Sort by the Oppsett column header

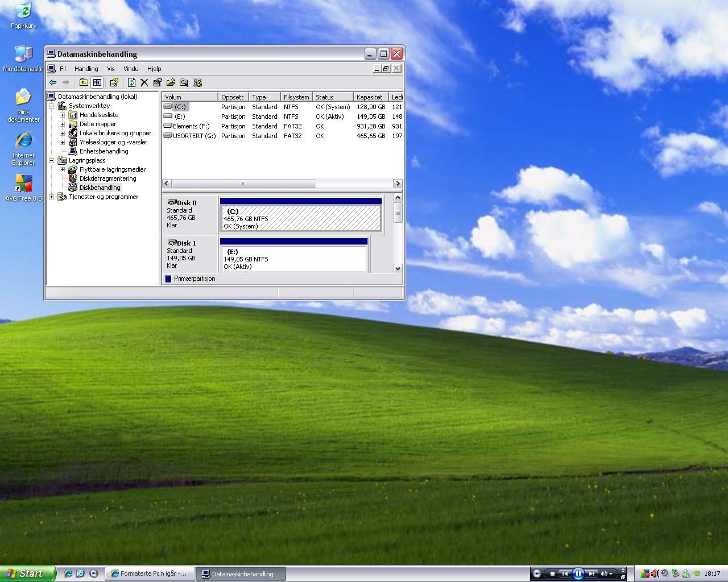point(233,97)
